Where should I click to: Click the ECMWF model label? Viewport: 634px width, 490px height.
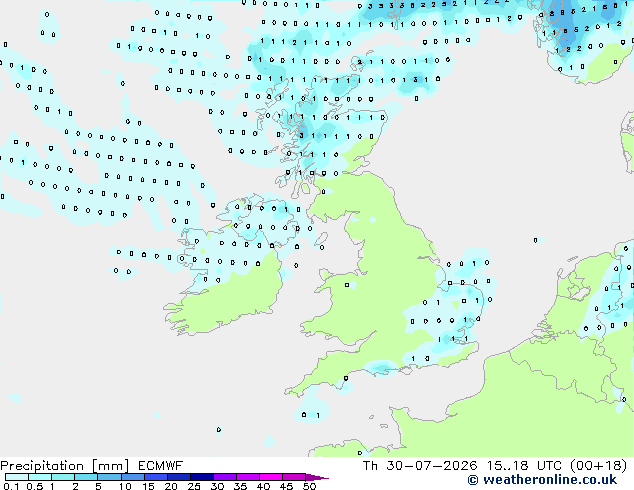pos(160,466)
